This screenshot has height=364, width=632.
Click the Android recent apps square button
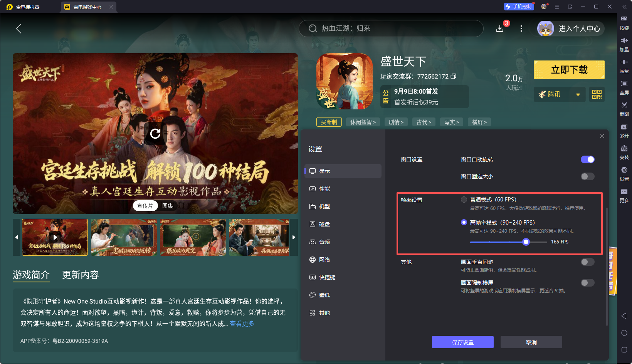[x=624, y=350]
